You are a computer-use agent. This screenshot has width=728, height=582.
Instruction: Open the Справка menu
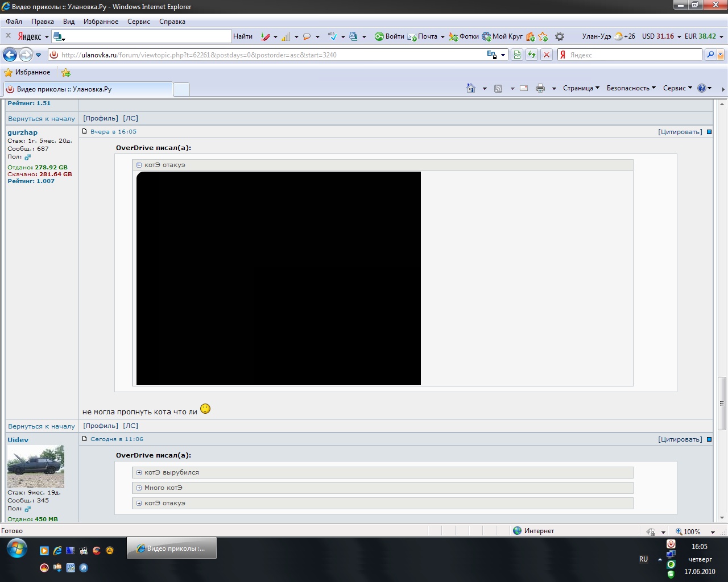click(x=172, y=22)
